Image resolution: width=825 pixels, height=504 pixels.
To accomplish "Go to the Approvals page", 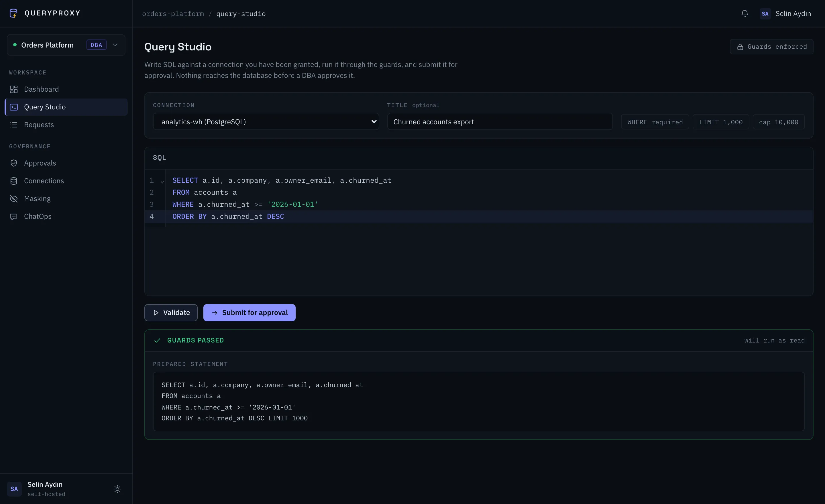I will coord(66,163).
